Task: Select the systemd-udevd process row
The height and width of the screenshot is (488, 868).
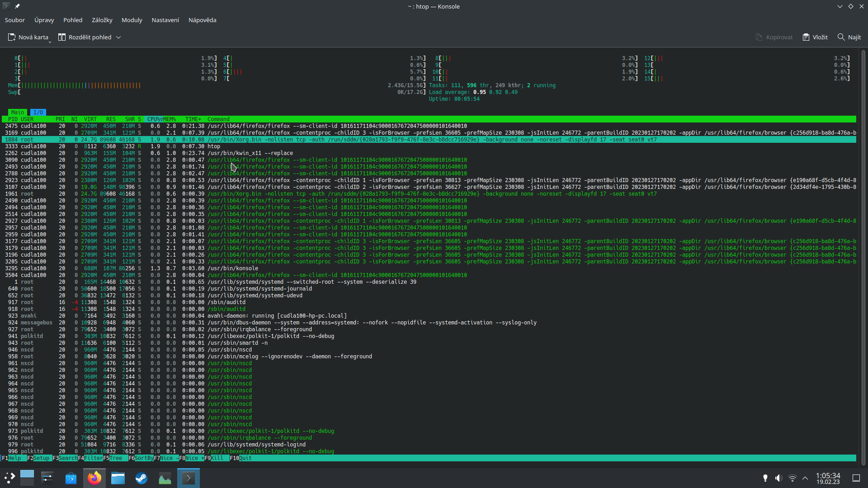Action: 429,296
